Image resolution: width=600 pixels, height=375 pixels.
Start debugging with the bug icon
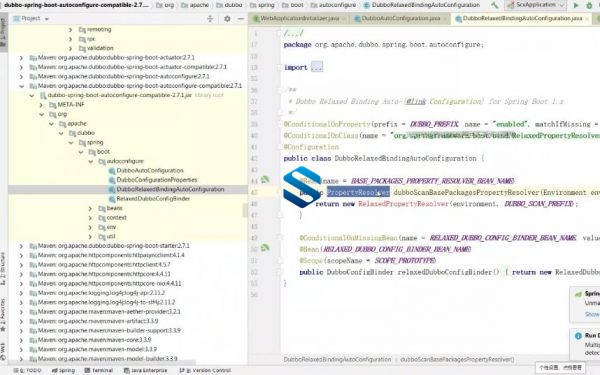pyautogui.click(x=589, y=5)
